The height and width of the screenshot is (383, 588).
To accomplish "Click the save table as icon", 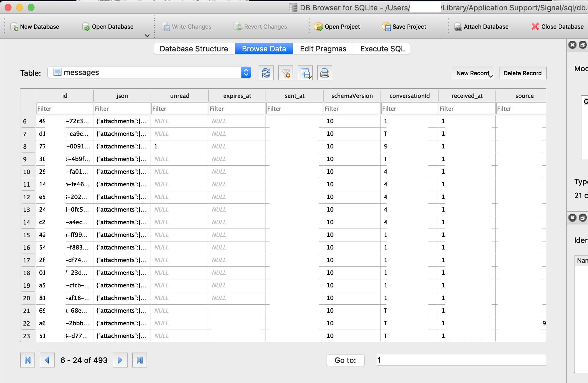I will [305, 73].
